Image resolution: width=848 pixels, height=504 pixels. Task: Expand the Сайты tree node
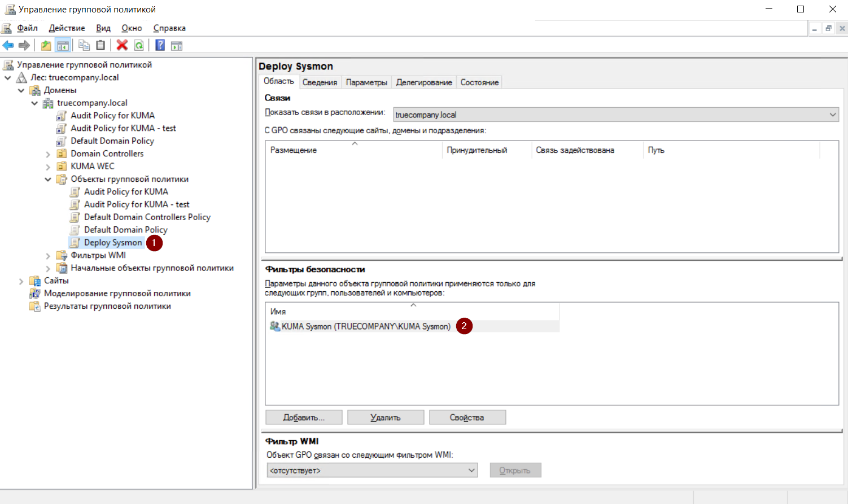(x=21, y=281)
